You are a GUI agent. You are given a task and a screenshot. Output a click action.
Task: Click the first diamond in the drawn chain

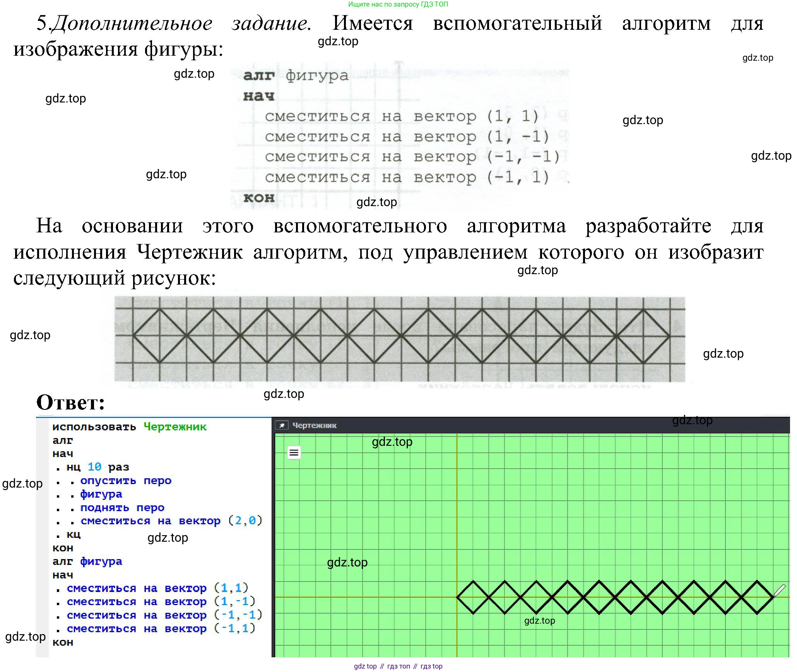tap(473, 597)
